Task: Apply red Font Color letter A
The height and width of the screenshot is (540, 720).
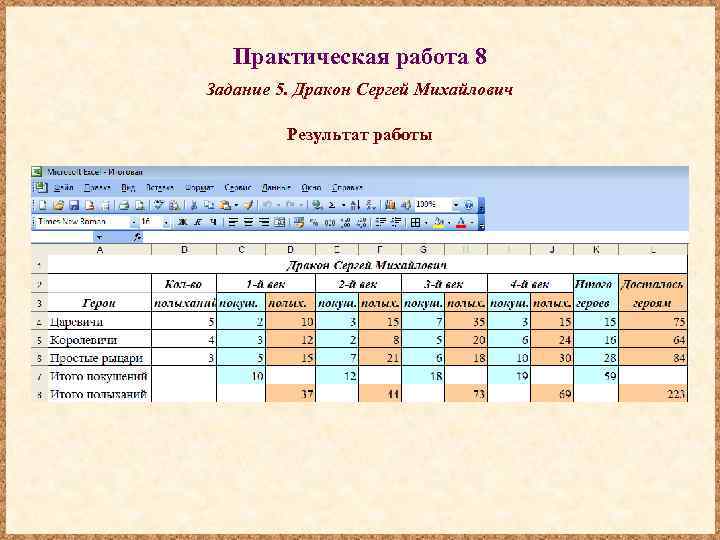Action: pos(461,223)
